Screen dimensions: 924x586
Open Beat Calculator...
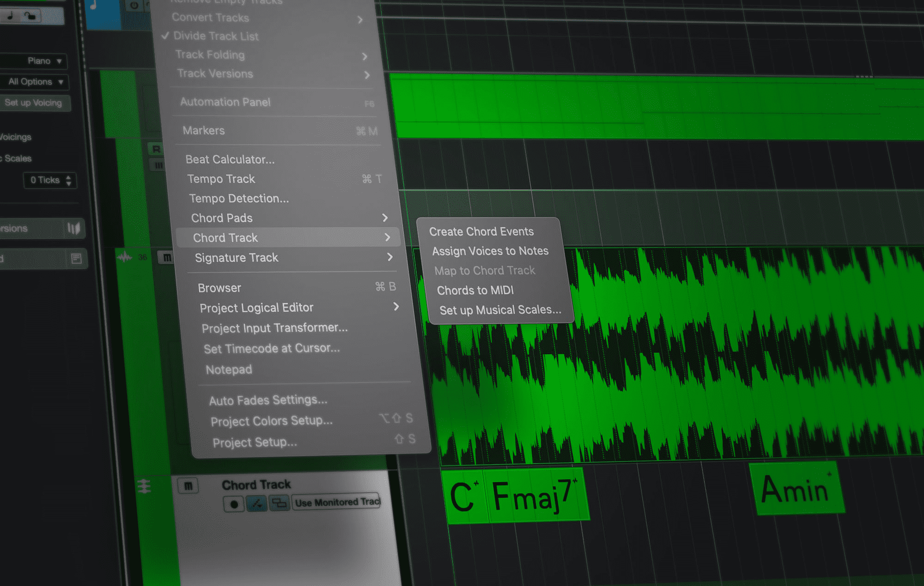(x=230, y=159)
